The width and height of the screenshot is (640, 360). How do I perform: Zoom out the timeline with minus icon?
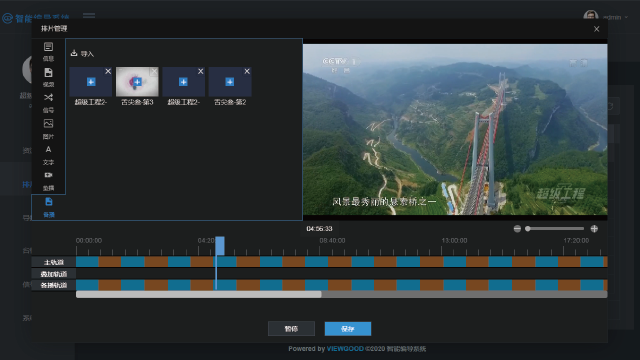click(517, 229)
